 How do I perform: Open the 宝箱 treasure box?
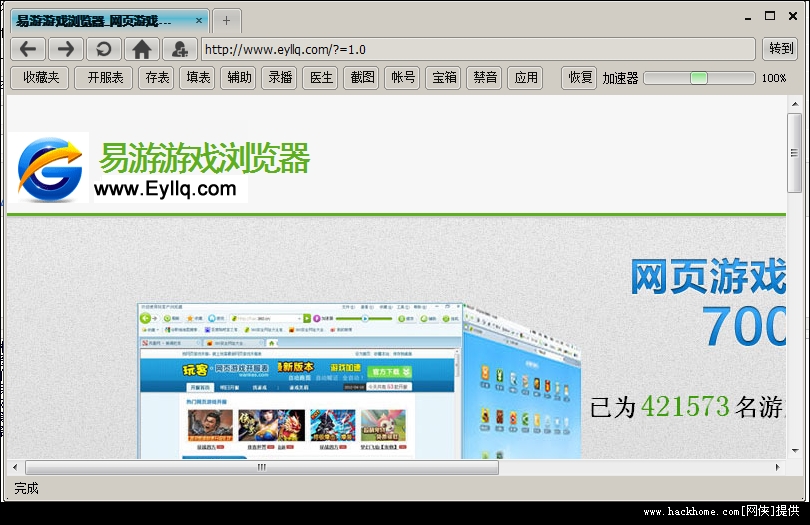[444, 78]
